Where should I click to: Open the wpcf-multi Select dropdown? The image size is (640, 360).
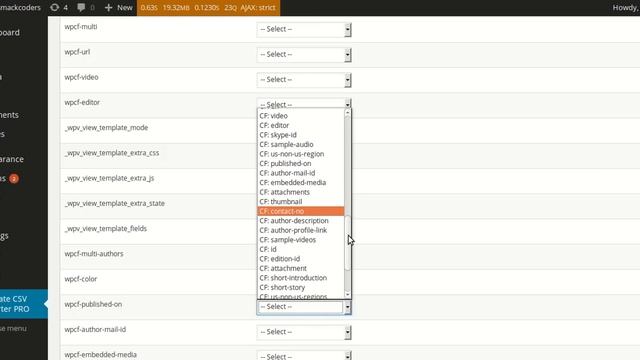tap(304, 29)
